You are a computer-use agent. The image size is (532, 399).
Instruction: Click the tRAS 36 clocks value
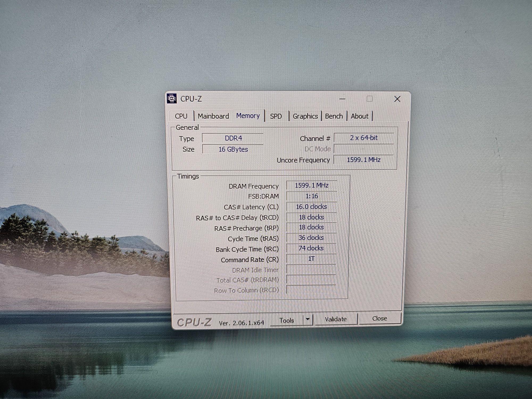click(311, 238)
